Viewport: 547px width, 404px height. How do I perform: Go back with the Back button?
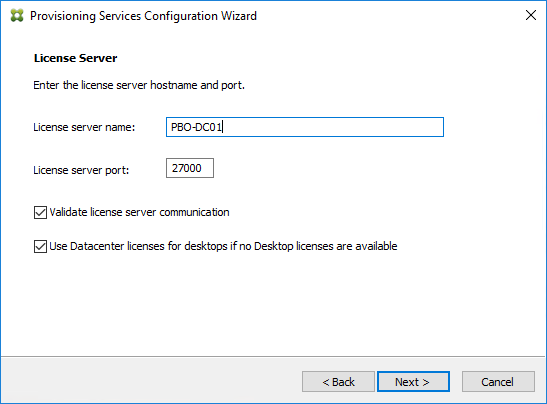[x=338, y=382]
